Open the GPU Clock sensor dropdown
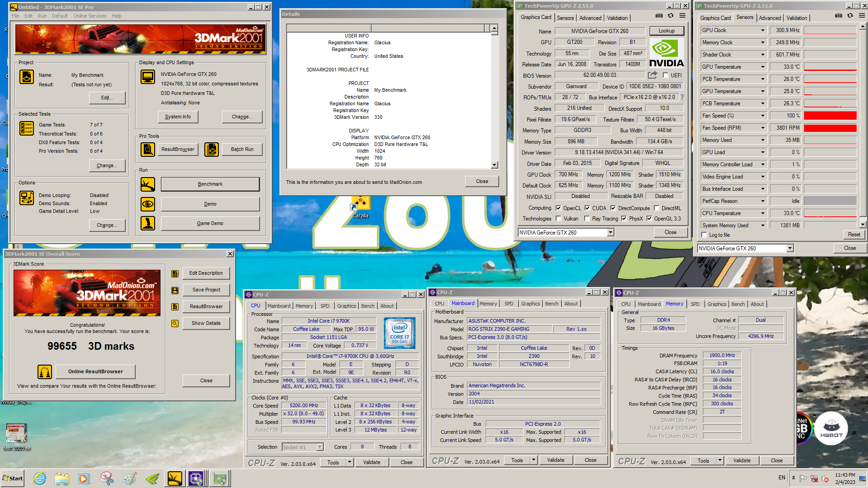 point(763,30)
